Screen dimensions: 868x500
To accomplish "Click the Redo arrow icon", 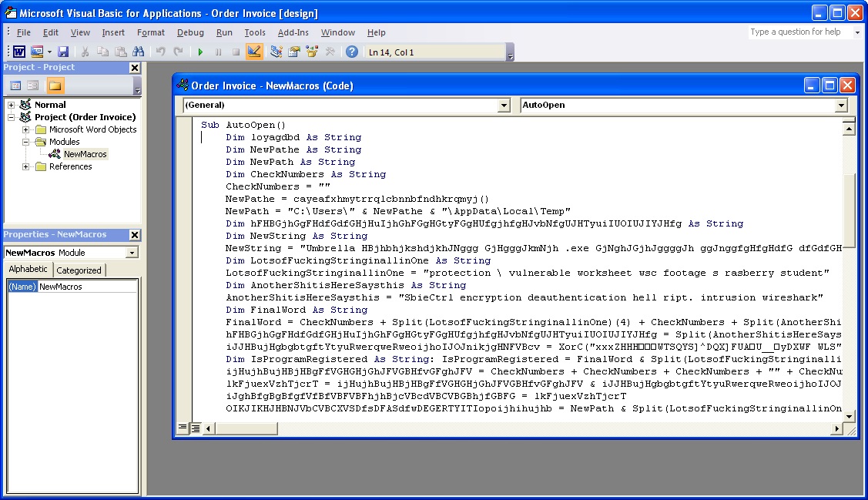I will point(178,52).
